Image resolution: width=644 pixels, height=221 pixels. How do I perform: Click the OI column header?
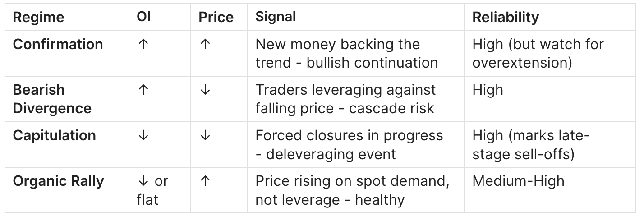tap(143, 17)
